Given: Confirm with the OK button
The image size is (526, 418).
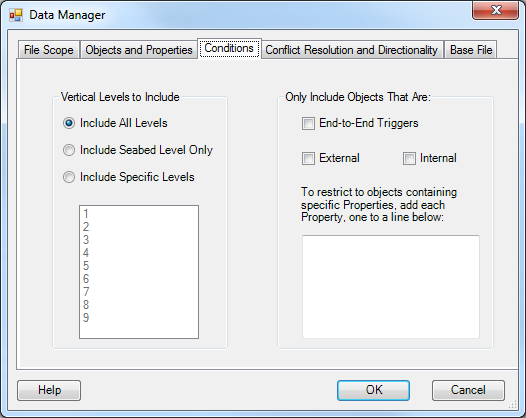Looking at the screenshot, I should click(x=373, y=390).
